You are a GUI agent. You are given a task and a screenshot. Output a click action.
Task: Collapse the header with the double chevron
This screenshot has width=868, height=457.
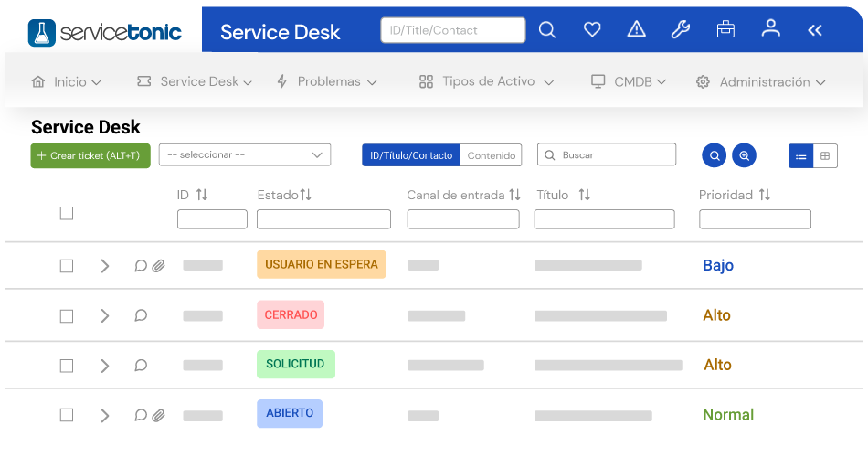tap(815, 30)
